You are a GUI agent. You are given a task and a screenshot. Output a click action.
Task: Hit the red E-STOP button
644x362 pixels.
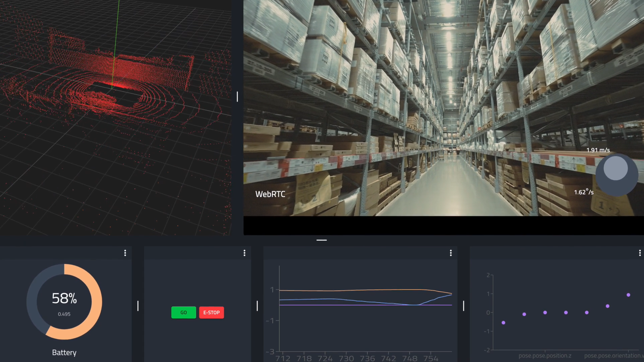tap(212, 312)
